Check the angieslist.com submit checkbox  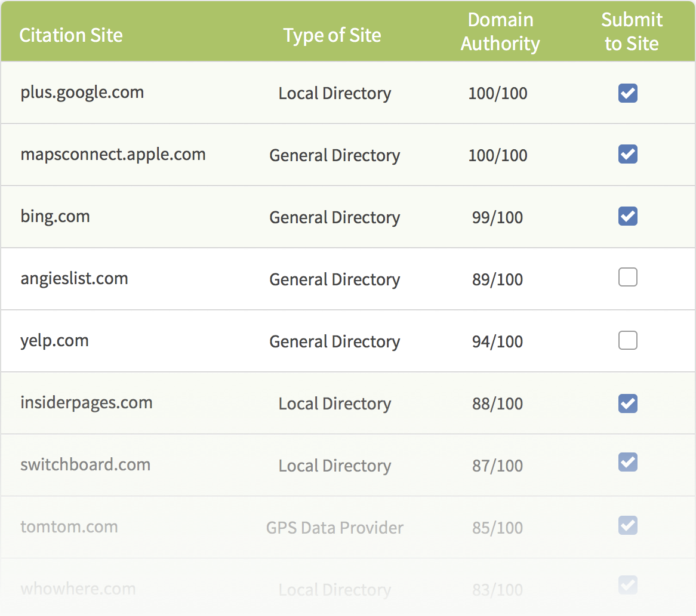[x=627, y=278]
